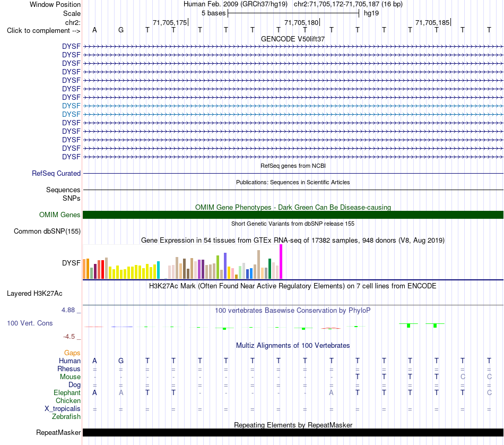Viewport: 504px width, 445px height.
Task: Open the H3K27Ac Mark track title
Action: point(293,286)
